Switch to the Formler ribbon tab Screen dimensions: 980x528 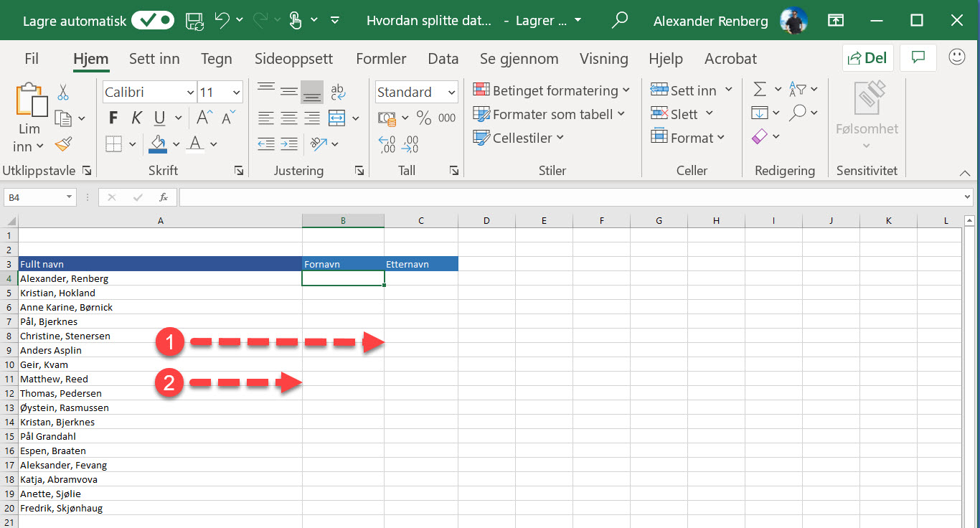(x=381, y=59)
